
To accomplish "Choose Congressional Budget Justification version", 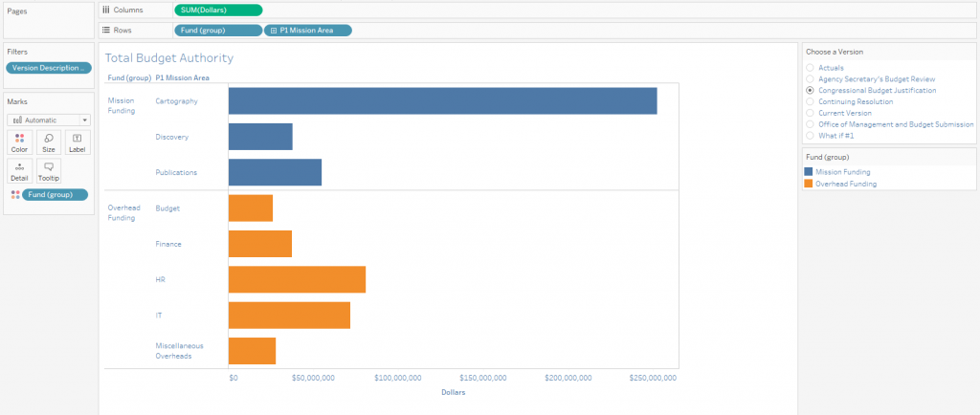I will tap(810, 90).
